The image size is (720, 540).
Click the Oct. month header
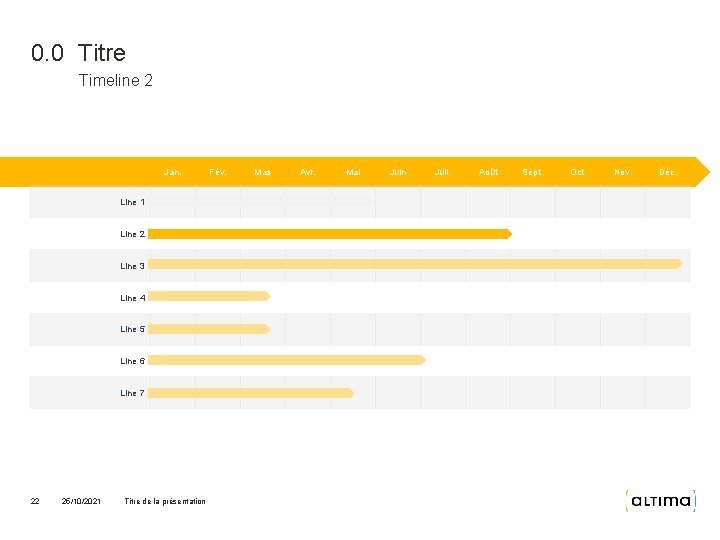pos(578,172)
